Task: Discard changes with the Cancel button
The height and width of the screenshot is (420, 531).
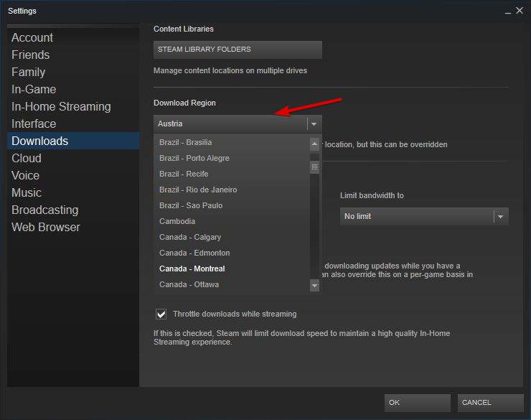Action: tap(490, 403)
